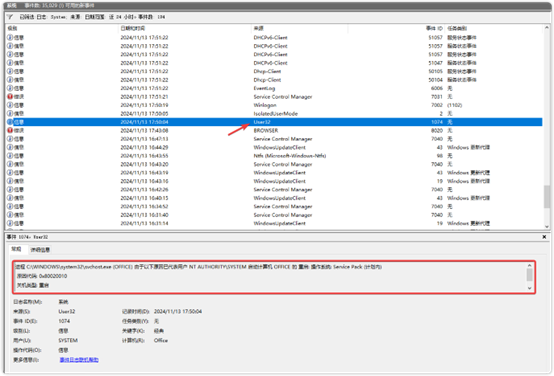The height and width of the screenshot is (376, 554).
Task: Click the info icon on the 16:31:14 row
Action: [10, 224]
